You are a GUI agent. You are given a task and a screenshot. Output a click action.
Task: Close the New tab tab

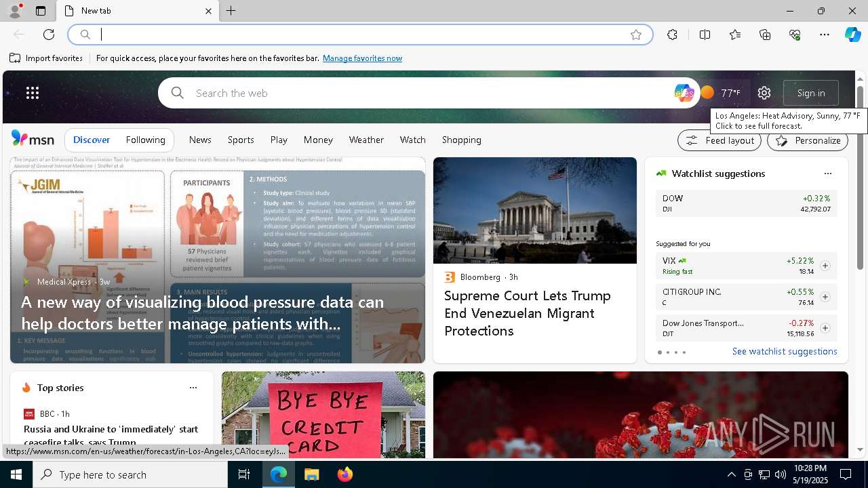pos(208,11)
